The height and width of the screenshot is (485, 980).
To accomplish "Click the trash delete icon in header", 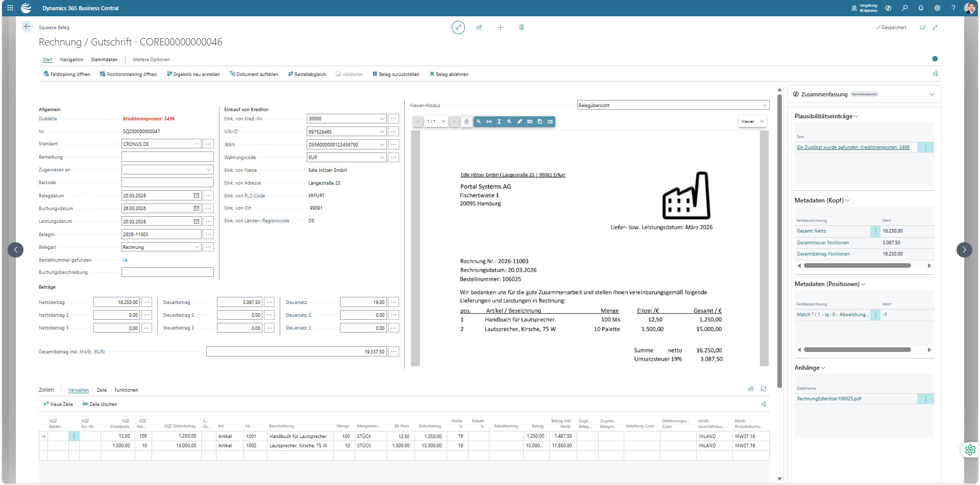I will point(522,28).
